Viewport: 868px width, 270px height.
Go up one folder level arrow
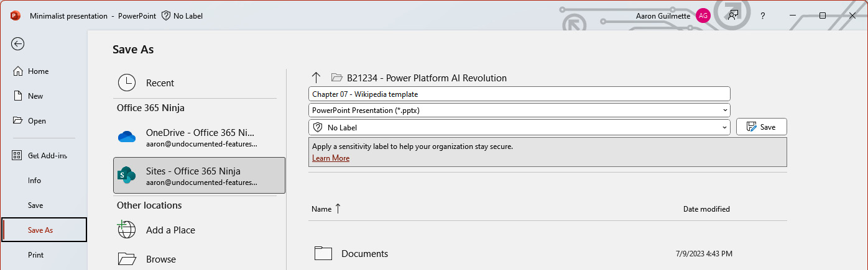click(316, 78)
